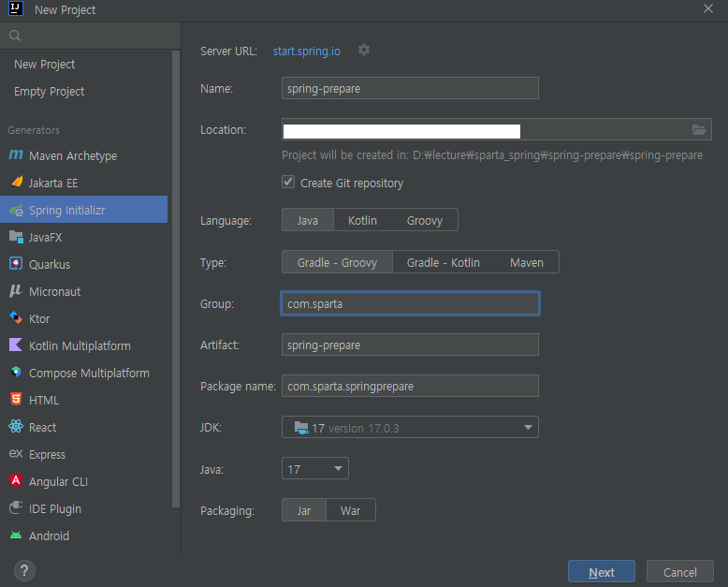Choose Maven build type
The width and height of the screenshot is (728, 587).
click(527, 262)
